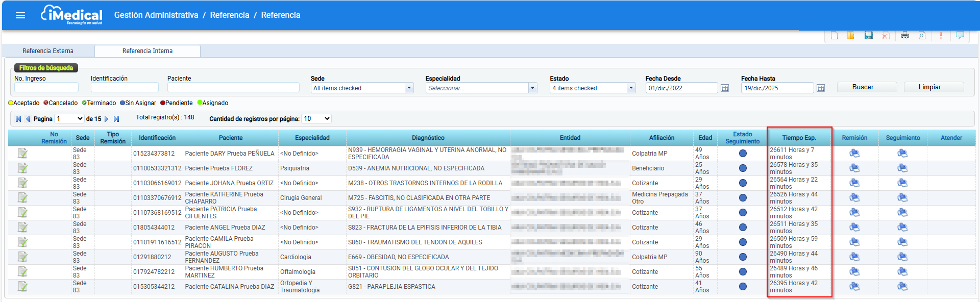
Task: Focus the Paciente search input field
Action: [x=233, y=88]
